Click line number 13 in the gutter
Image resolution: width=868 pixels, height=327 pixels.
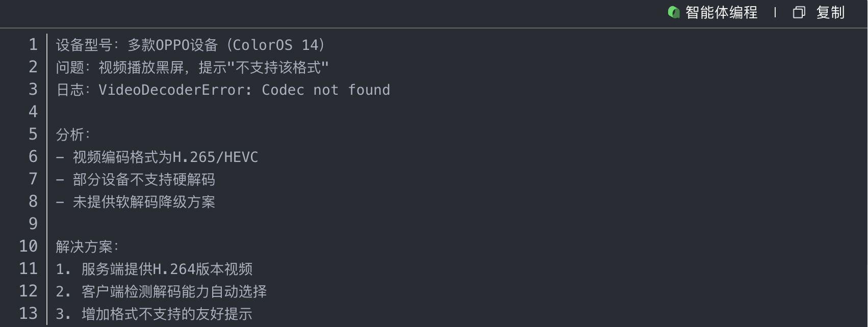pyautogui.click(x=29, y=314)
